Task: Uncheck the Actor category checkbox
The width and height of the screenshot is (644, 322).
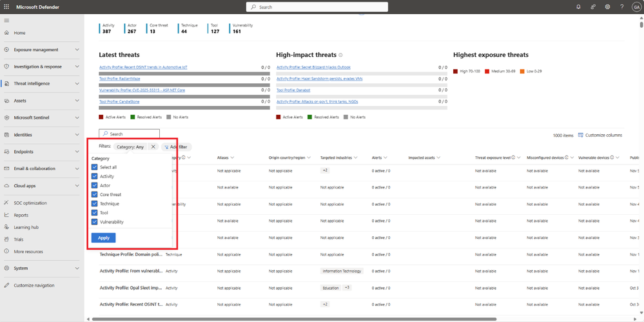Action: 95,185
